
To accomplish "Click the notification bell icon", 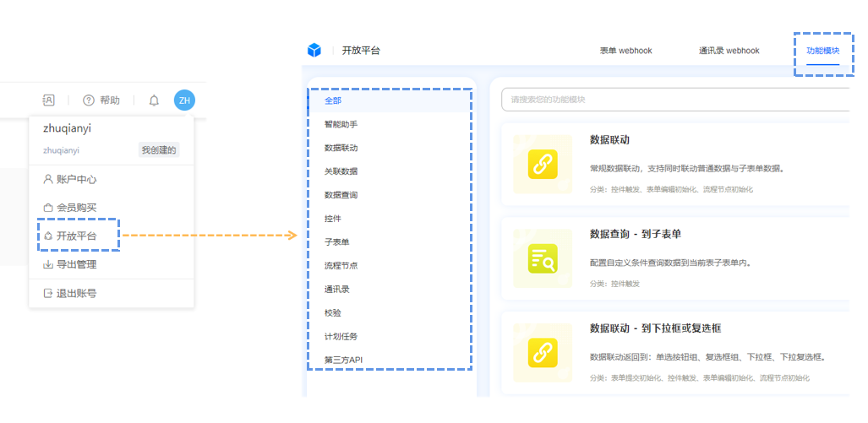I will [154, 100].
